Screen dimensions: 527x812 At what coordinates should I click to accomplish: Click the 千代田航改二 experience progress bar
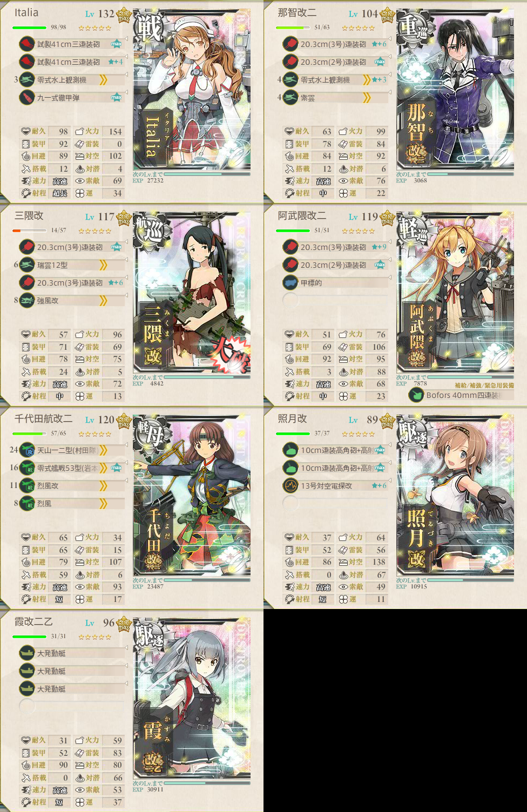click(x=207, y=580)
